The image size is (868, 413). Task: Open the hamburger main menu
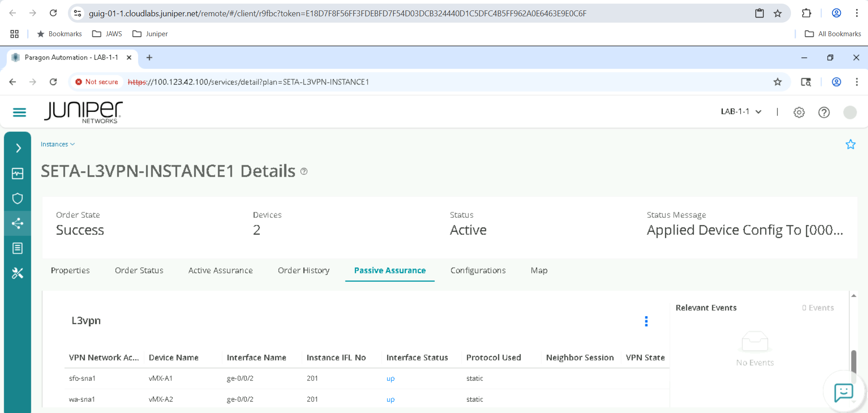click(x=19, y=112)
